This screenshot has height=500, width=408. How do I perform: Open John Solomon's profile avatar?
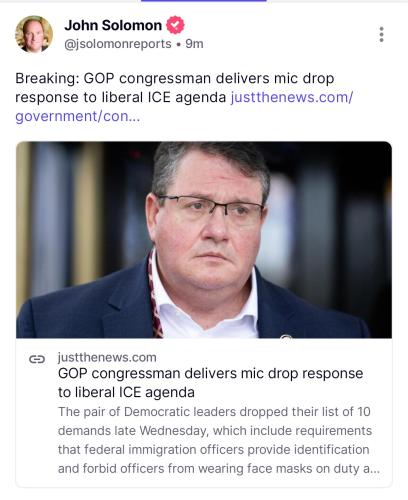[x=34, y=34]
